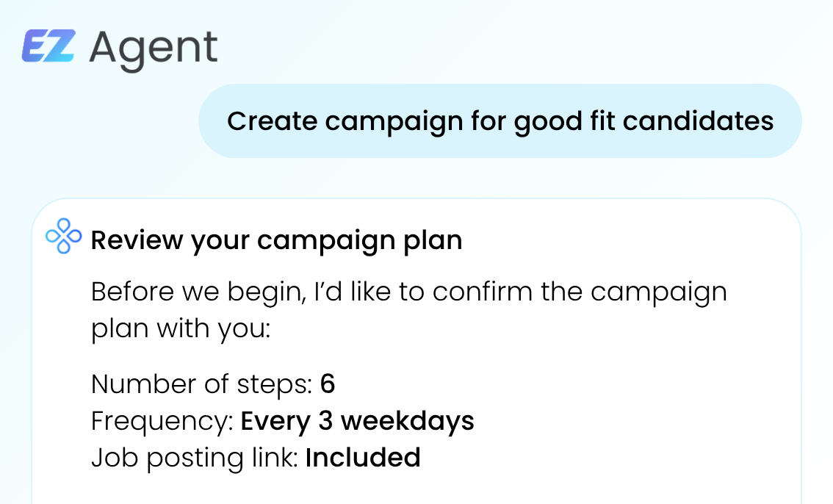
Task: Click the 'Job posting link' label
Action: [195, 458]
